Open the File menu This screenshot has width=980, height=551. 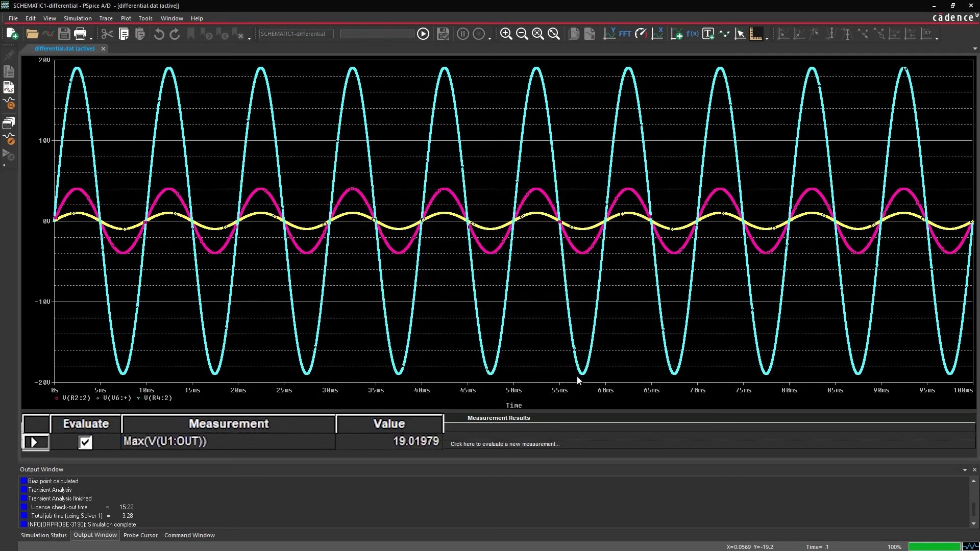13,18
